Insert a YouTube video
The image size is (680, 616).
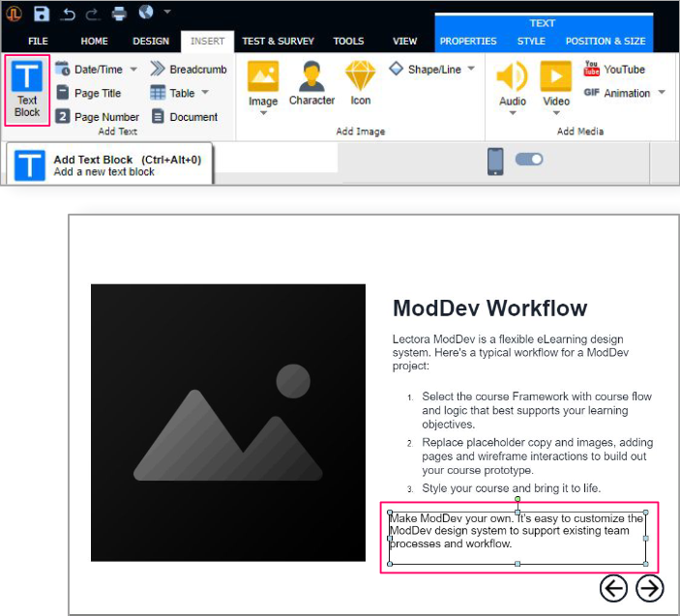614,69
